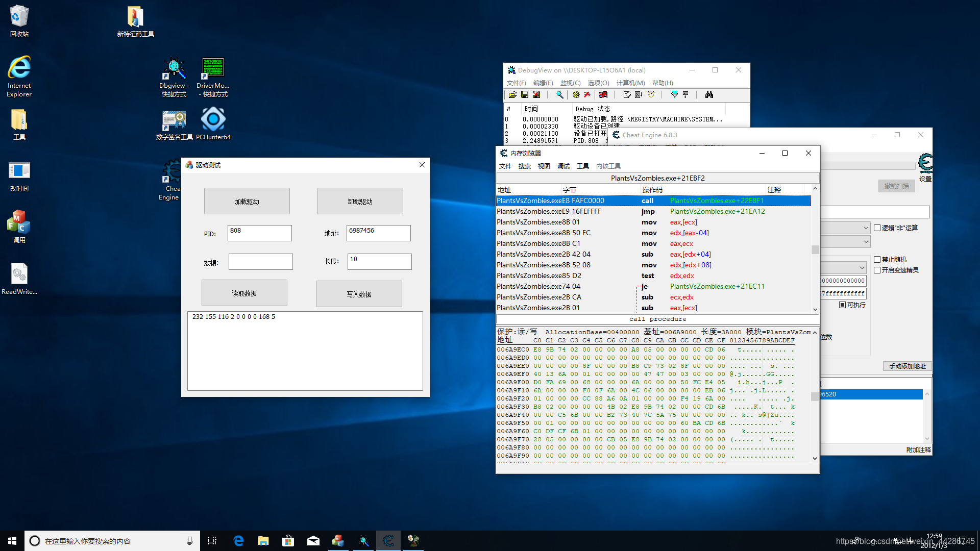Open PCHunter64 desktop icon
The width and height of the screenshot is (980, 551).
pos(213,124)
